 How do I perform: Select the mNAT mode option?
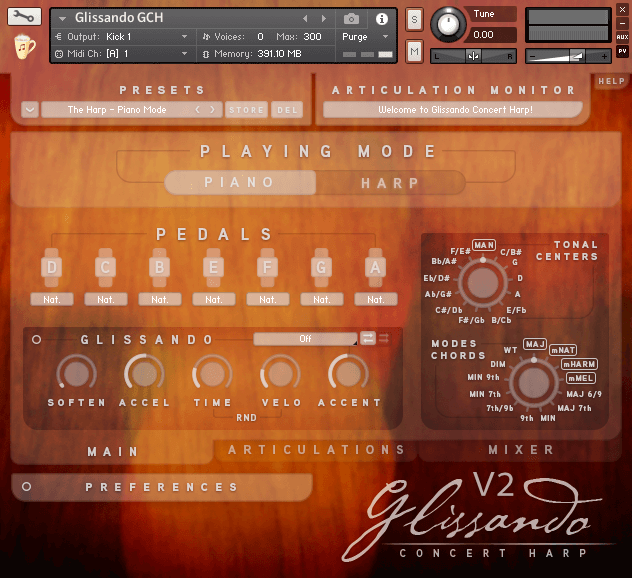coord(563,350)
